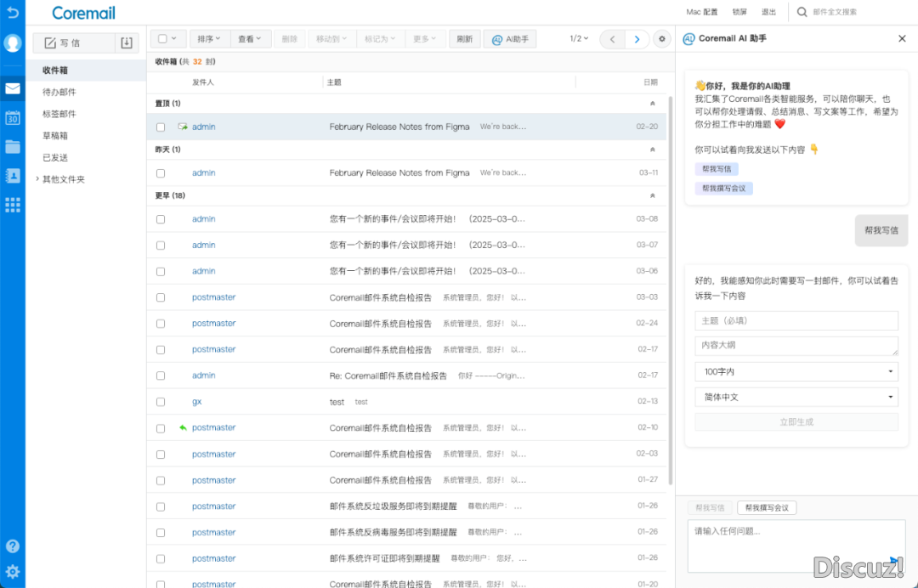Tick checkbox for the pinned admin Figma email

pos(161,127)
